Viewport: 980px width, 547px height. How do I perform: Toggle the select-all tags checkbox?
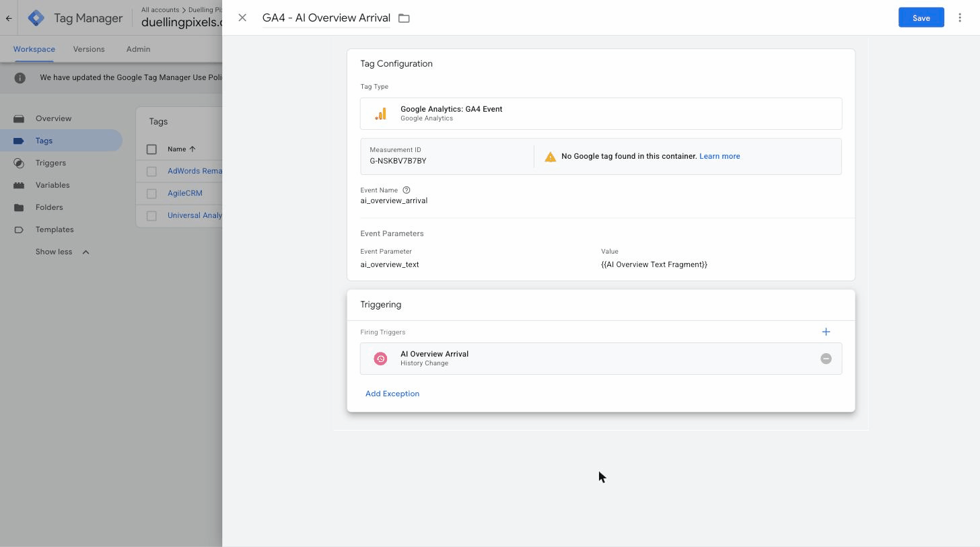point(151,149)
